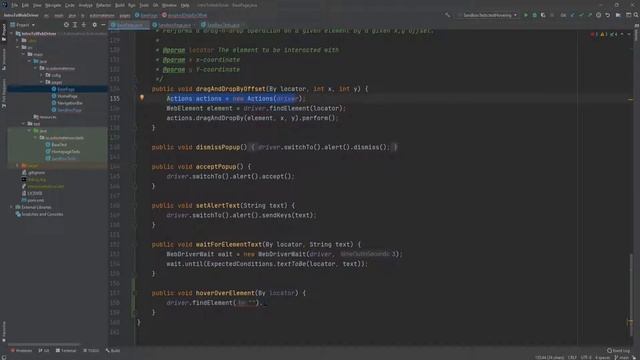Open Project panel gear options
Image resolution: width=640 pixels, height=360 pixels.
coord(94,25)
